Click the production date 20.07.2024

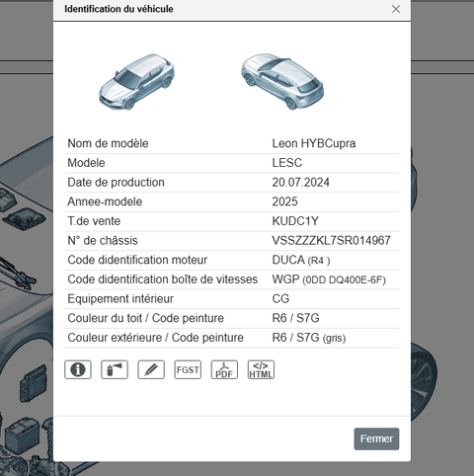coord(300,183)
